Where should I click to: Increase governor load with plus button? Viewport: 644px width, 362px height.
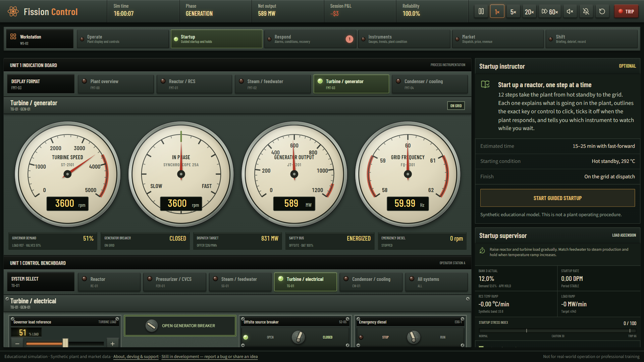(113, 344)
